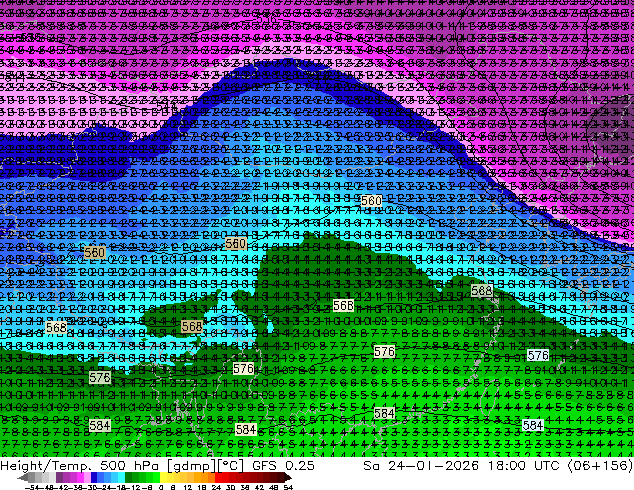The width and height of the screenshot is (634, 490).
Task: Click the 'GFS 0.25' model text
Action: coord(283,466)
